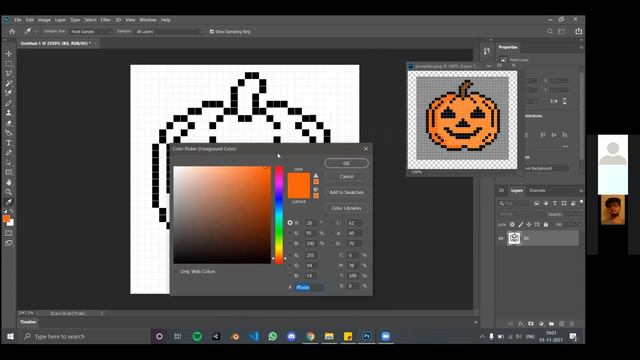Select the Hand tool
This screenshot has width=640, height=360.
point(9,182)
